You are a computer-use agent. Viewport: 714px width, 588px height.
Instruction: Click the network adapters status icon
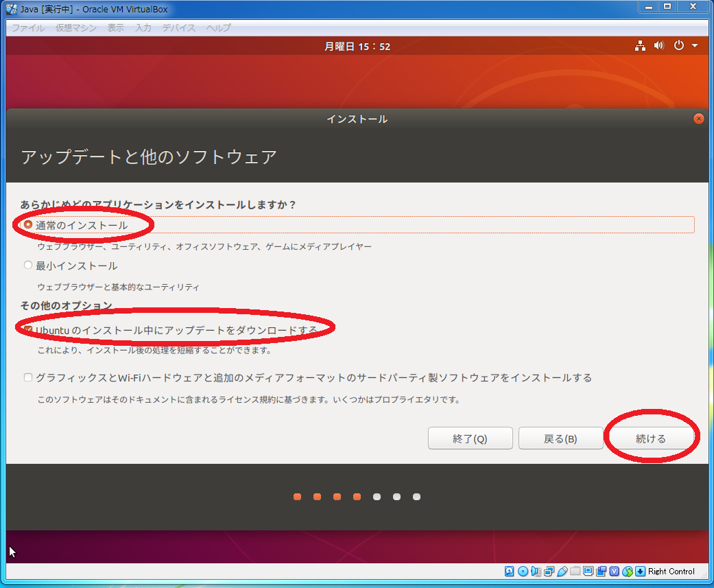pyautogui.click(x=549, y=571)
